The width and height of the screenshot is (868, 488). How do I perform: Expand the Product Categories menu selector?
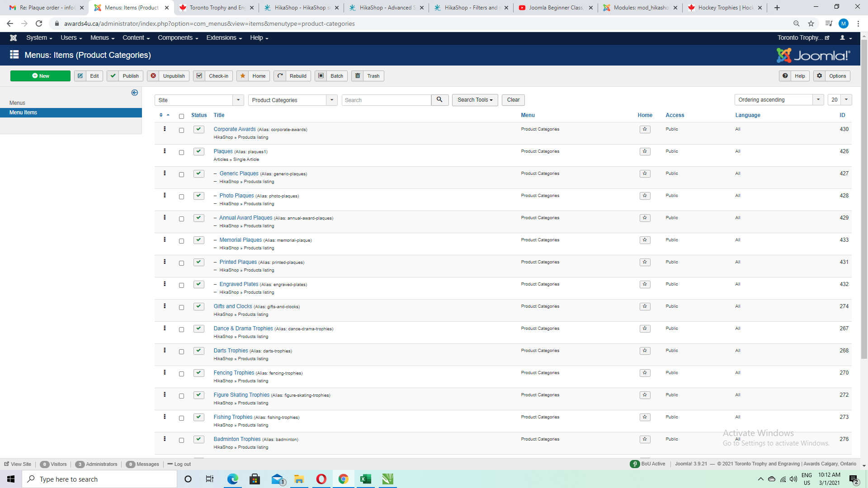click(x=292, y=100)
